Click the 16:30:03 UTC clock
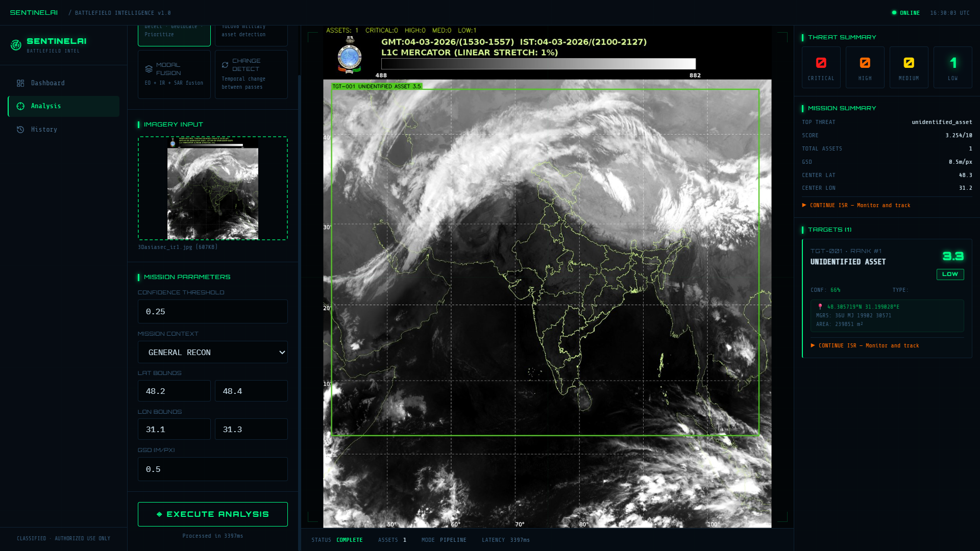This screenshot has width=980, height=551. point(950,13)
